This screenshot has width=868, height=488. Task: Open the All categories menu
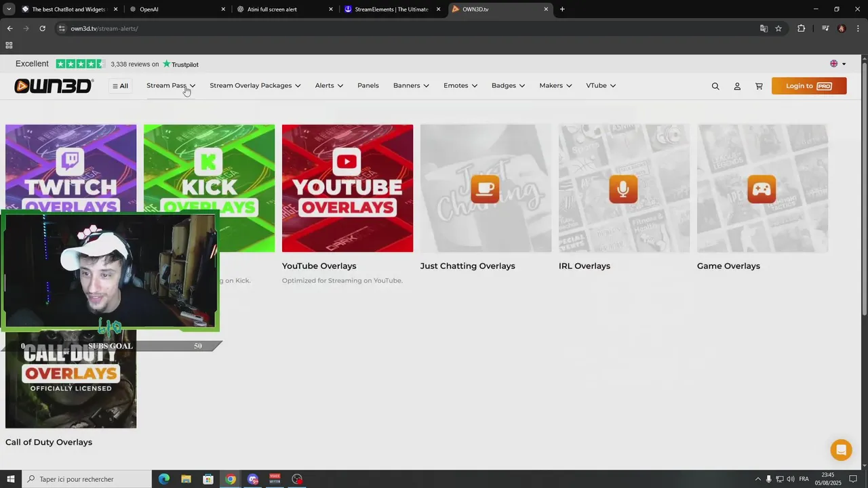pos(120,86)
